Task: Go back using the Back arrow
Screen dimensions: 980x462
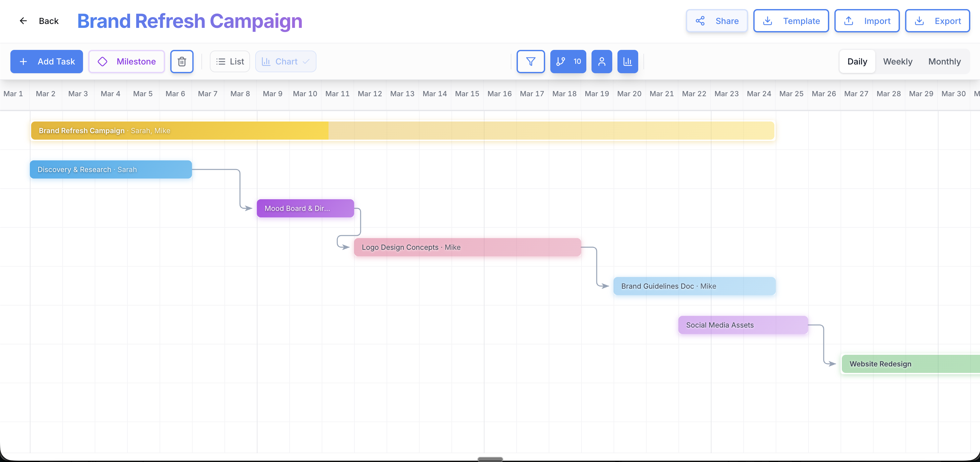Action: pyautogui.click(x=23, y=21)
